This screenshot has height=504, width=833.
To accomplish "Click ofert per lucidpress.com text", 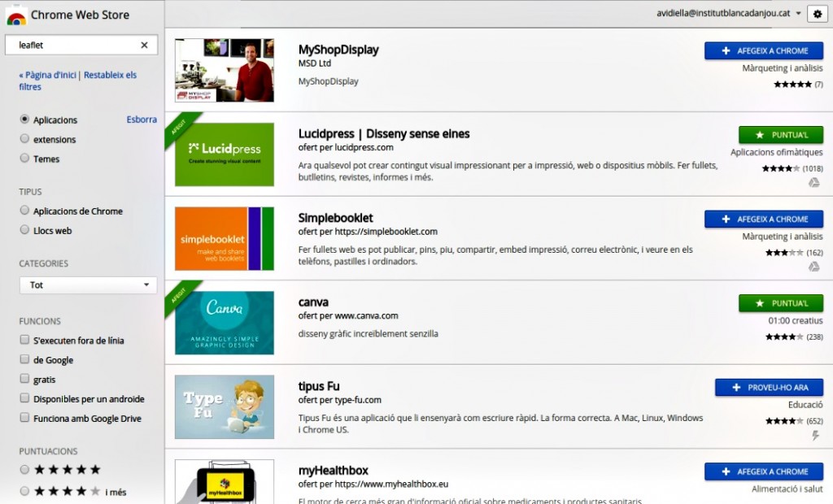I will click(346, 147).
